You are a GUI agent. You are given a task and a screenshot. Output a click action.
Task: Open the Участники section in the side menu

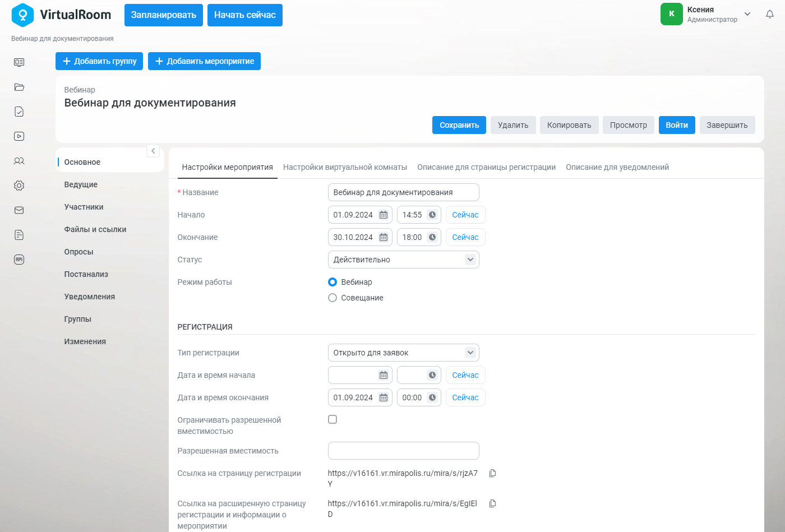(84, 207)
